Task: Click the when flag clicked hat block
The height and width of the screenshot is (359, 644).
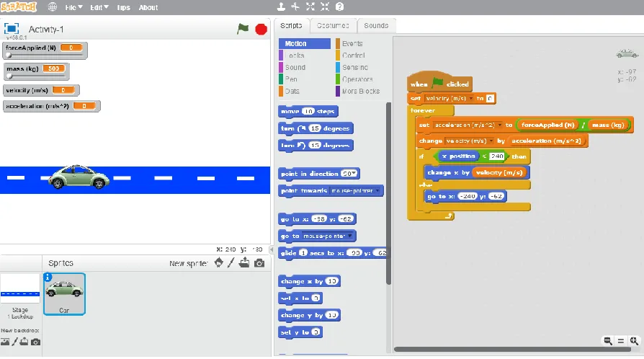Action: 439,82
